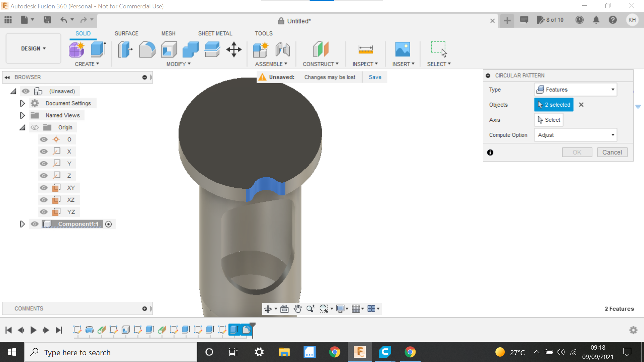Expand Document Settings tree item
The height and width of the screenshot is (362, 644).
22,103
